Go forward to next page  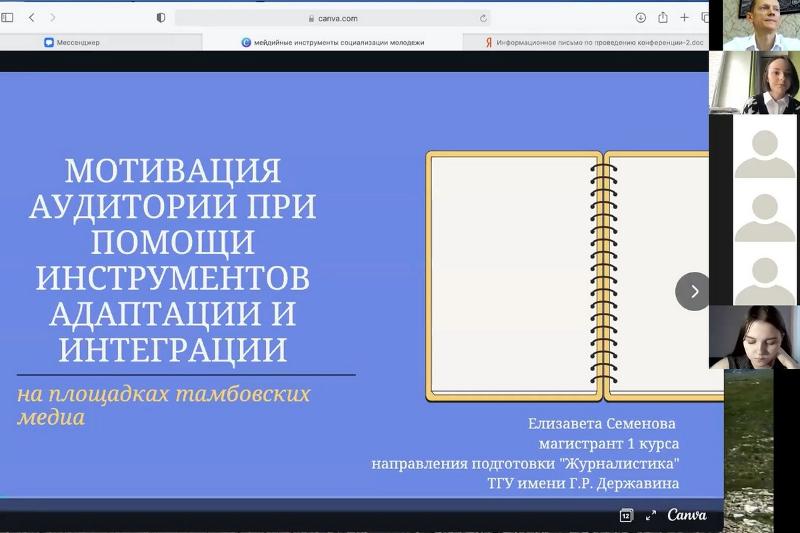[53, 18]
